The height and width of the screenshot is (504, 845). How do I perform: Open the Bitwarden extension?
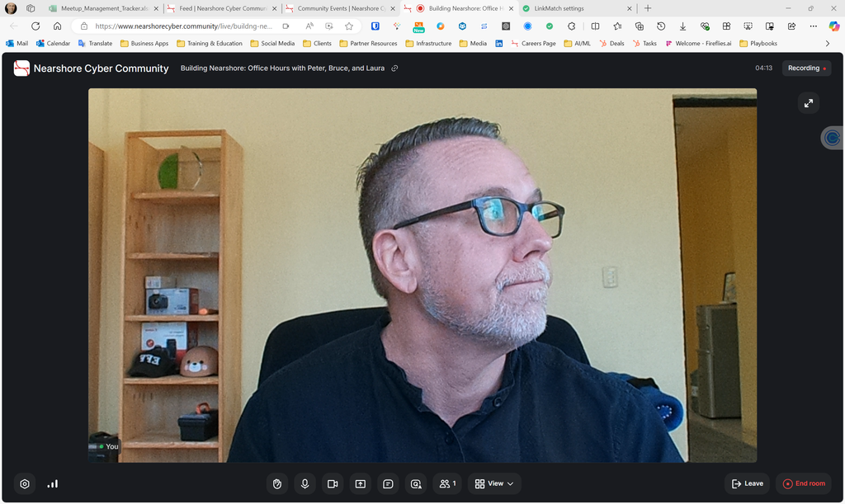(375, 26)
